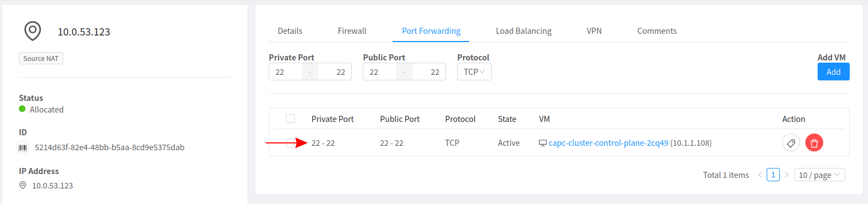Click the location pin icon beside 10.0.53.123 heading
Image resolution: width=868 pixels, height=204 pixels.
tap(33, 31)
